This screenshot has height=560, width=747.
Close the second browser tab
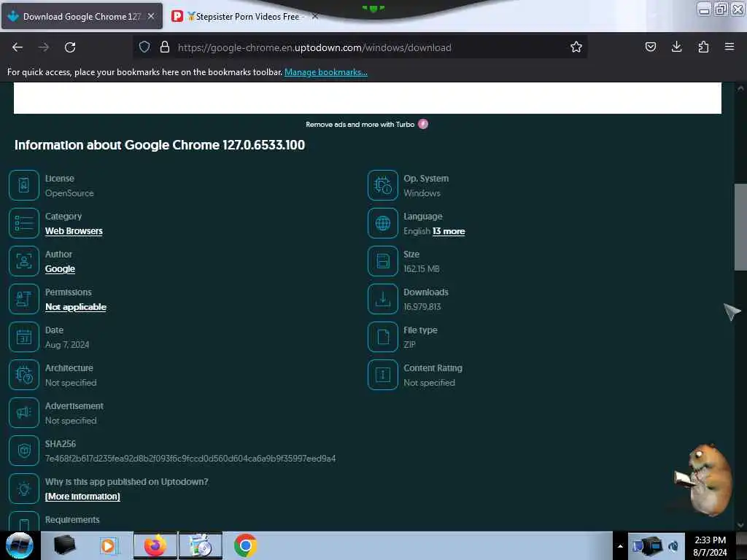point(314,16)
